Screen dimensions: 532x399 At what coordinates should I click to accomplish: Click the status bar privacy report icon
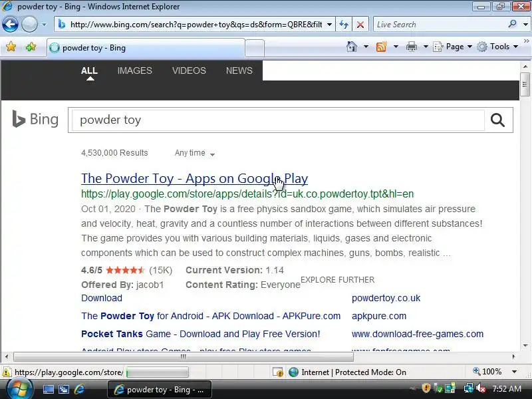278,372
